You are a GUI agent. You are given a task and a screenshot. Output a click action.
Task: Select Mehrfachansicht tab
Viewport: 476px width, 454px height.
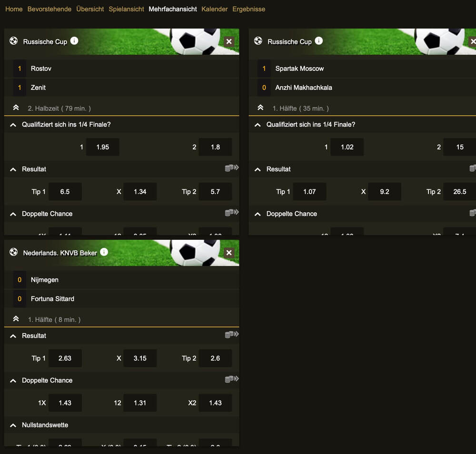click(173, 9)
